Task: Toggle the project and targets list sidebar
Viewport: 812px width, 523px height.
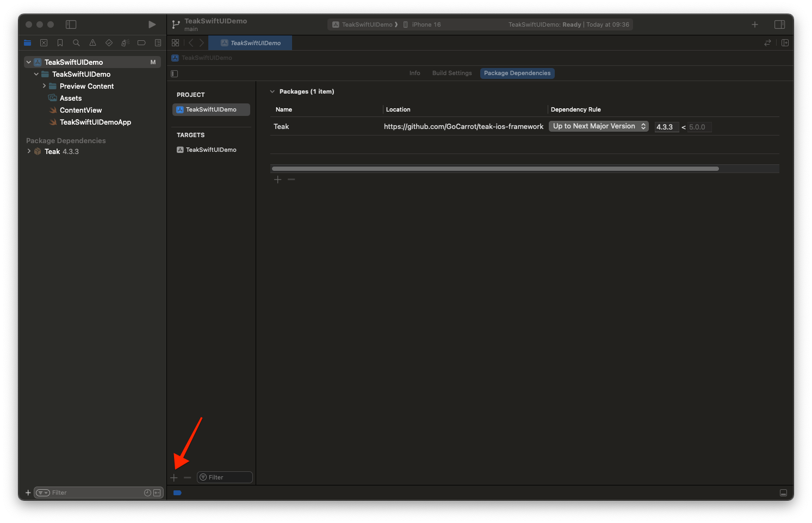Action: 175,73
